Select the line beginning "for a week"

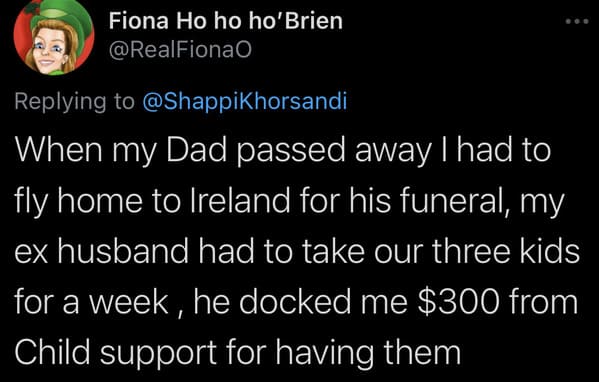pos(296,302)
